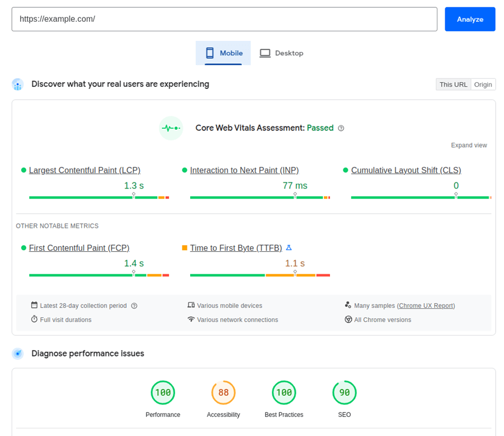The height and width of the screenshot is (436, 504).
Task: Select the Mobile tab
Action: [x=223, y=53]
